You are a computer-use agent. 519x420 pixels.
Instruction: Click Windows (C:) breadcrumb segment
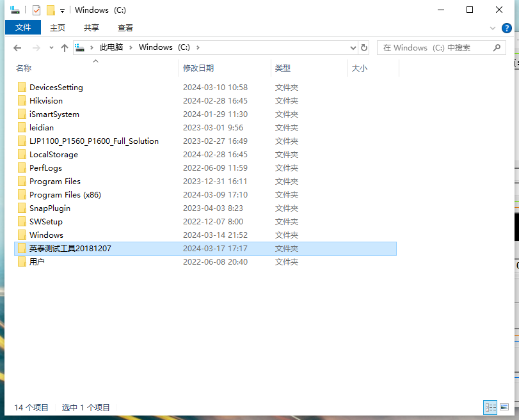tap(164, 47)
